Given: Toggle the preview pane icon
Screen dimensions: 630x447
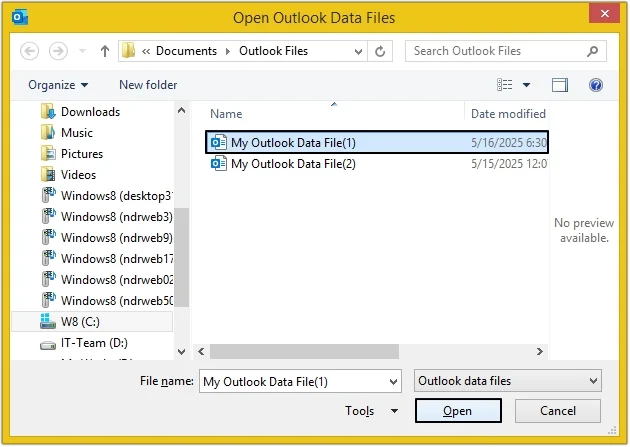Looking at the screenshot, I should click(x=560, y=85).
